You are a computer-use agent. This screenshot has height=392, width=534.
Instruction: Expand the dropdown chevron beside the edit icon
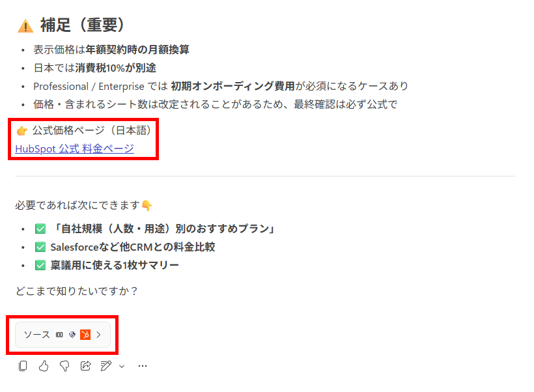122,366
